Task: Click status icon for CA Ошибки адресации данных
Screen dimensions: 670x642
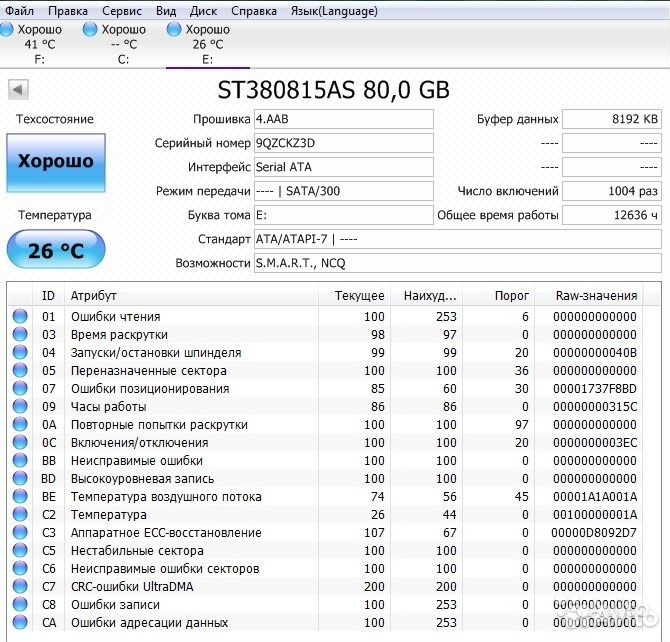Action: tap(20, 622)
